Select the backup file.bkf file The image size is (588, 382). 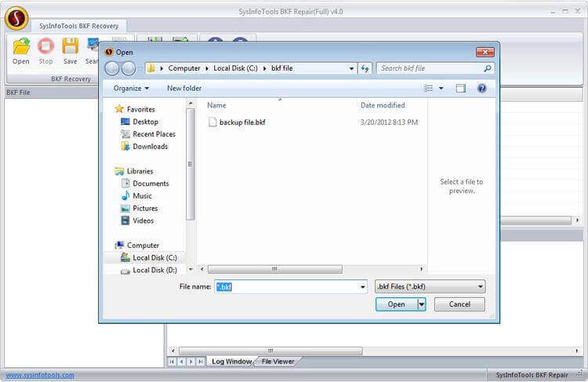[241, 122]
